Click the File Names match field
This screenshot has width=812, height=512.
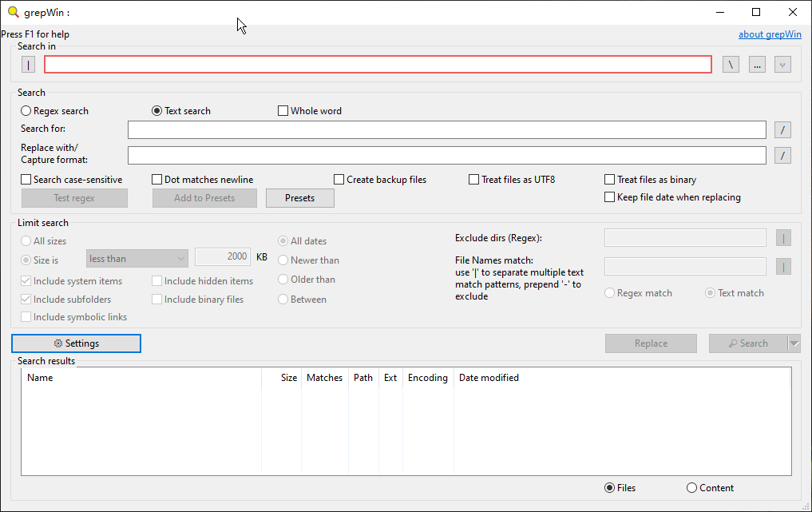point(685,266)
